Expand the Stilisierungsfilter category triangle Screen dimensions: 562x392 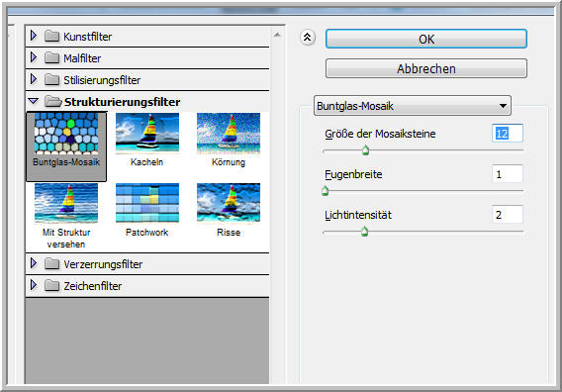[x=34, y=79]
